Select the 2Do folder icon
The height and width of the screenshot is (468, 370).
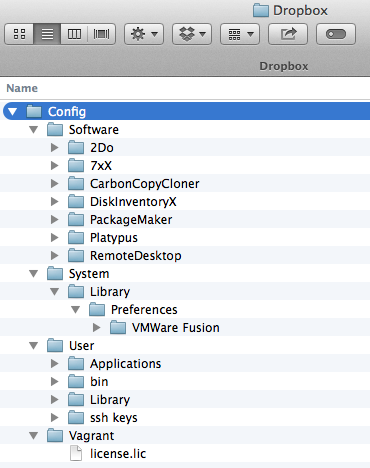(76, 147)
